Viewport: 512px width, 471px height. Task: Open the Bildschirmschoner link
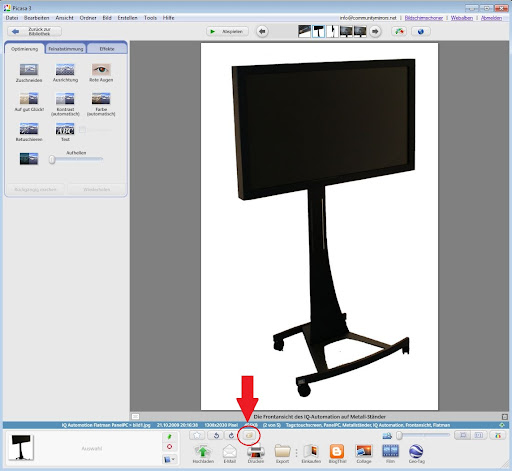click(424, 18)
